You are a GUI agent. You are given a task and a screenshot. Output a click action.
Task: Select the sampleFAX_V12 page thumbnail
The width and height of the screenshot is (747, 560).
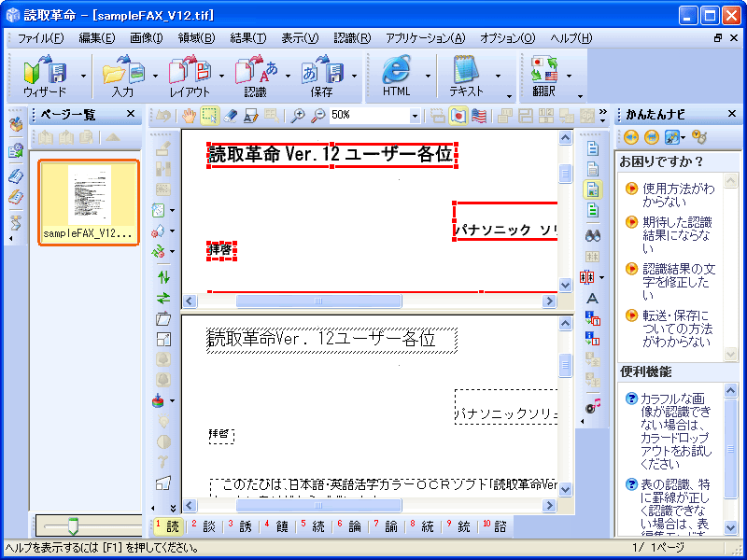pyautogui.click(x=89, y=202)
